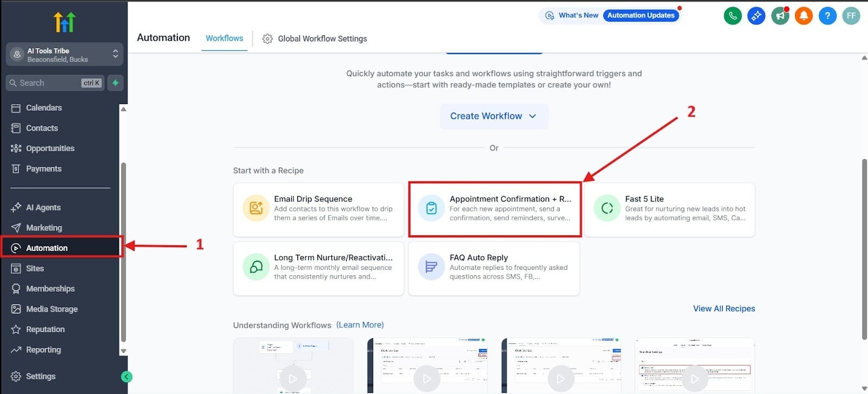Click the green phone dialer icon
The width and height of the screenshot is (868, 394).
click(x=732, y=16)
